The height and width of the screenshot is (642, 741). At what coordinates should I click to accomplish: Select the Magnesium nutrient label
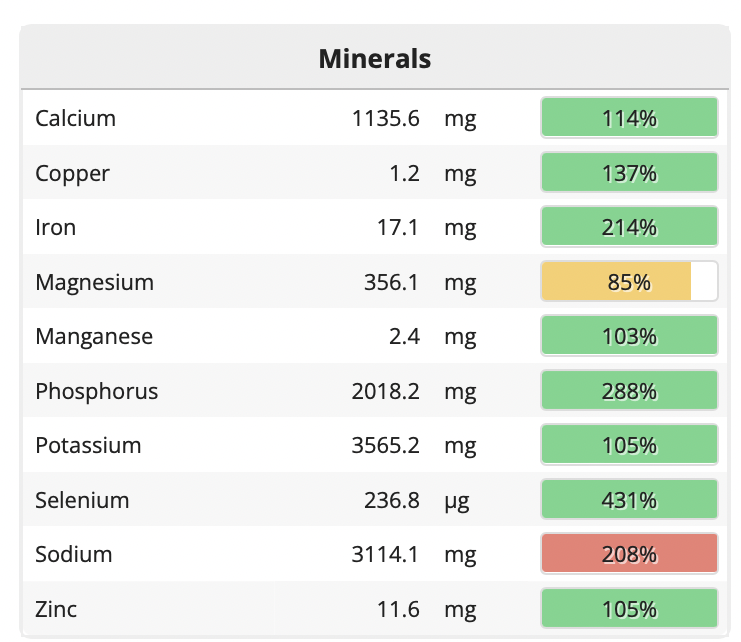95,282
